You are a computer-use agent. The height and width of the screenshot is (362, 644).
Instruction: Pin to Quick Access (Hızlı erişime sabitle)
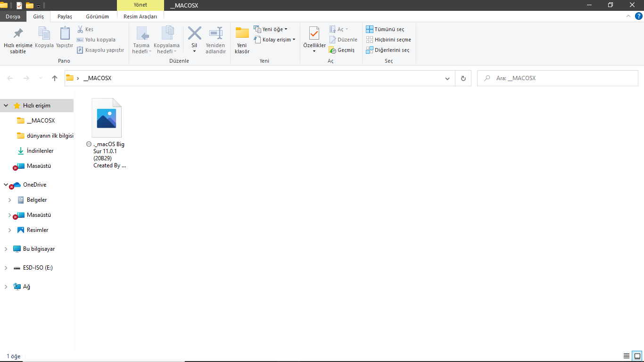click(x=18, y=41)
